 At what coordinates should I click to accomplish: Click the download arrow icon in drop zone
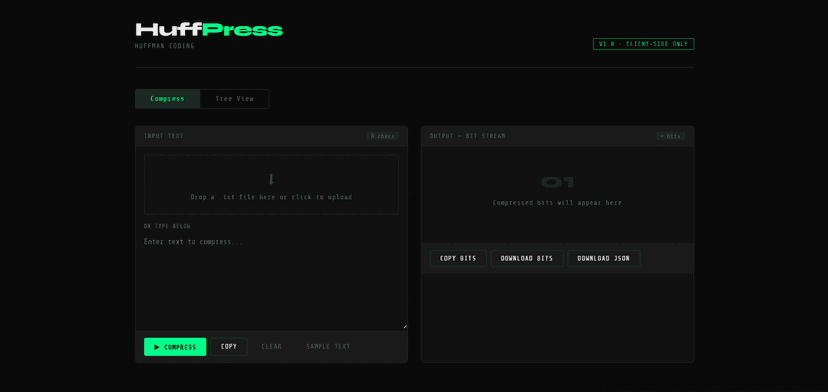271,179
